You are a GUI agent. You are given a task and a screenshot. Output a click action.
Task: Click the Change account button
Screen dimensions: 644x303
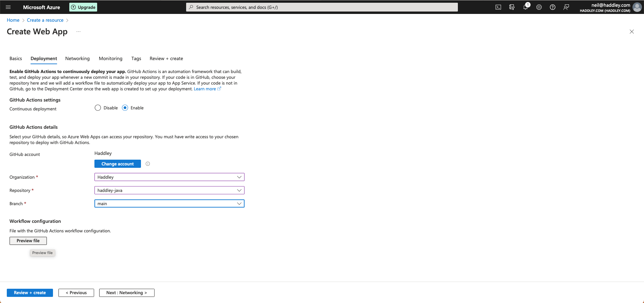(118, 164)
